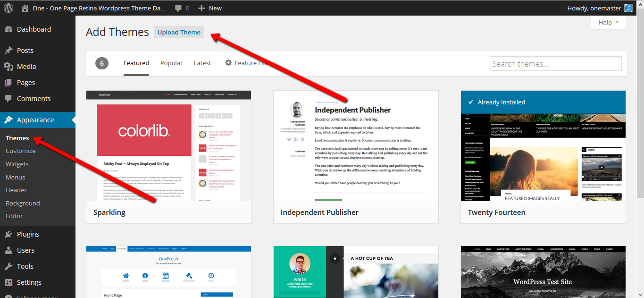Switch to the Popular tab
This screenshot has width=644, height=298.
(x=171, y=63)
